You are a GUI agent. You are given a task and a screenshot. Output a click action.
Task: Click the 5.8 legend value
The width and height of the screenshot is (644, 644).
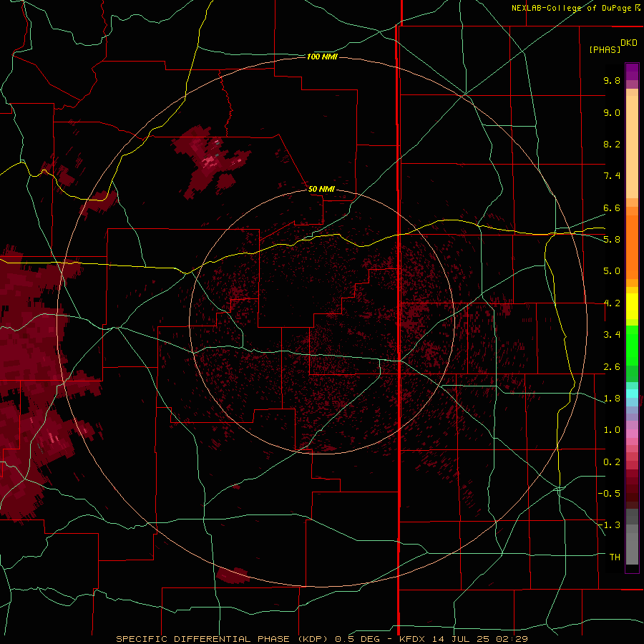612,240
